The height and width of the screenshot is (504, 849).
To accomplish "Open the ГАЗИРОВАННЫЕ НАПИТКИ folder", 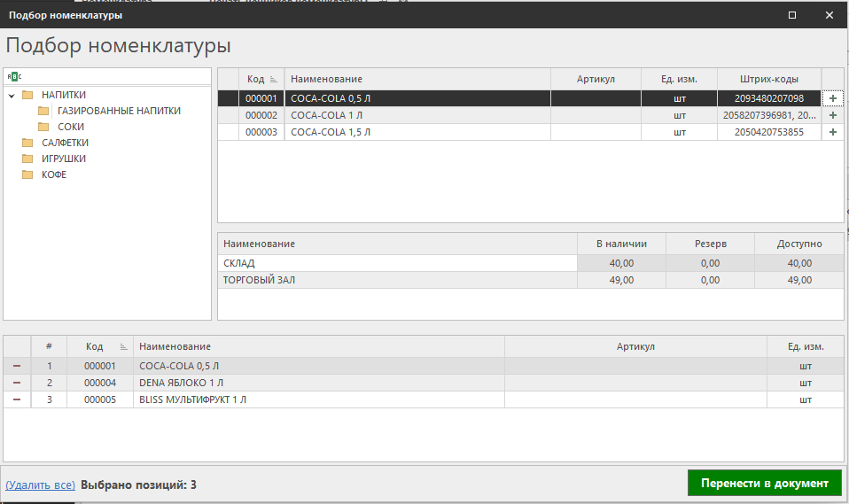I will pos(119,111).
